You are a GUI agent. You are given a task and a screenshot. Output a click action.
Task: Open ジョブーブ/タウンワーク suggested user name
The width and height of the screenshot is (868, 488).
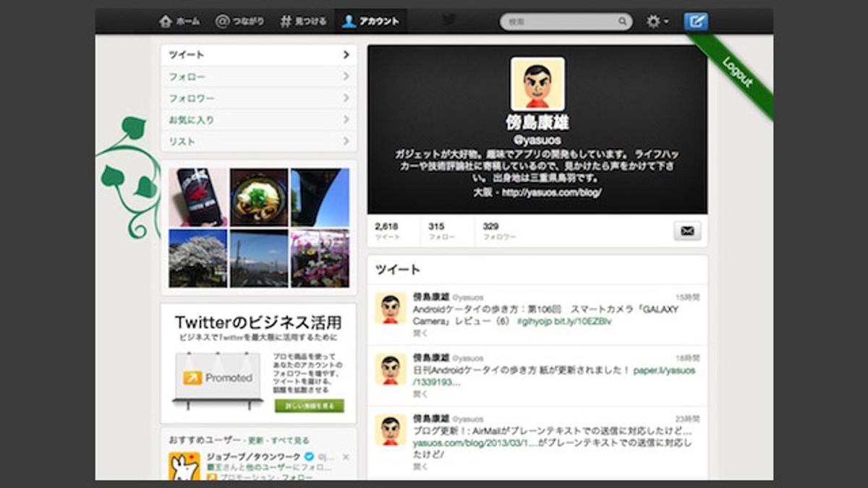(x=254, y=456)
